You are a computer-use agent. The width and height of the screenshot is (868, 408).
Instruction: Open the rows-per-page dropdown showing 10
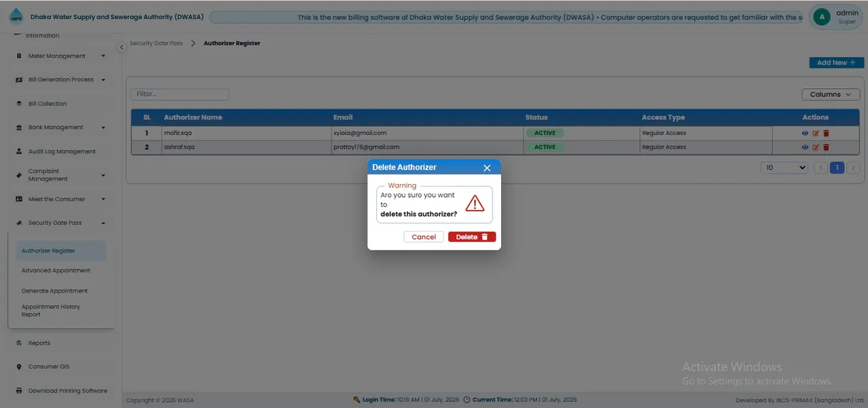coord(785,168)
